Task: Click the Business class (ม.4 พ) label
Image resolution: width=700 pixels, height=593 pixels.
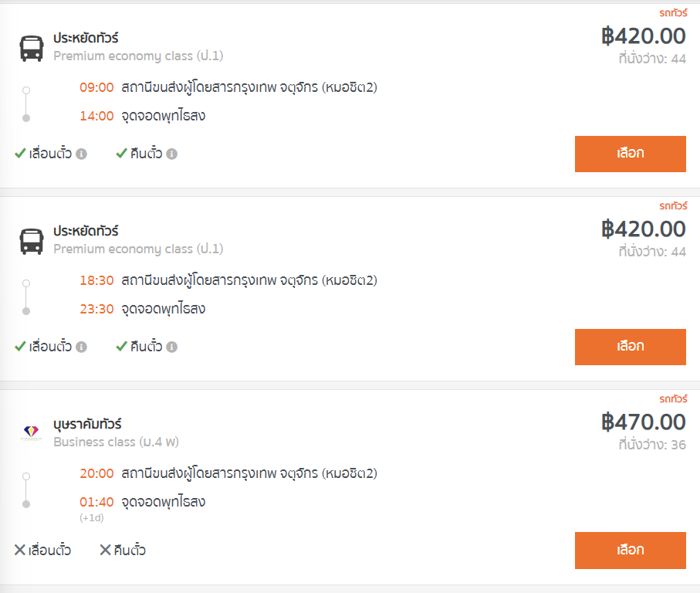Action: (x=116, y=442)
